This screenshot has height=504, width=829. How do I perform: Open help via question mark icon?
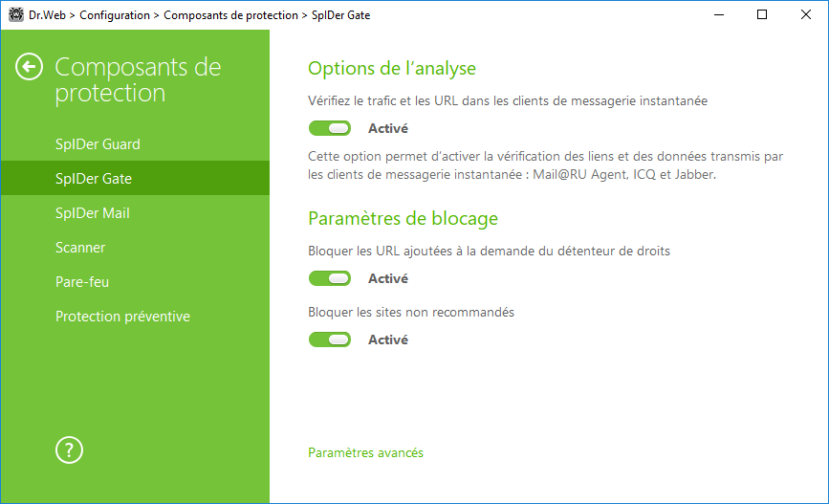[x=69, y=450]
